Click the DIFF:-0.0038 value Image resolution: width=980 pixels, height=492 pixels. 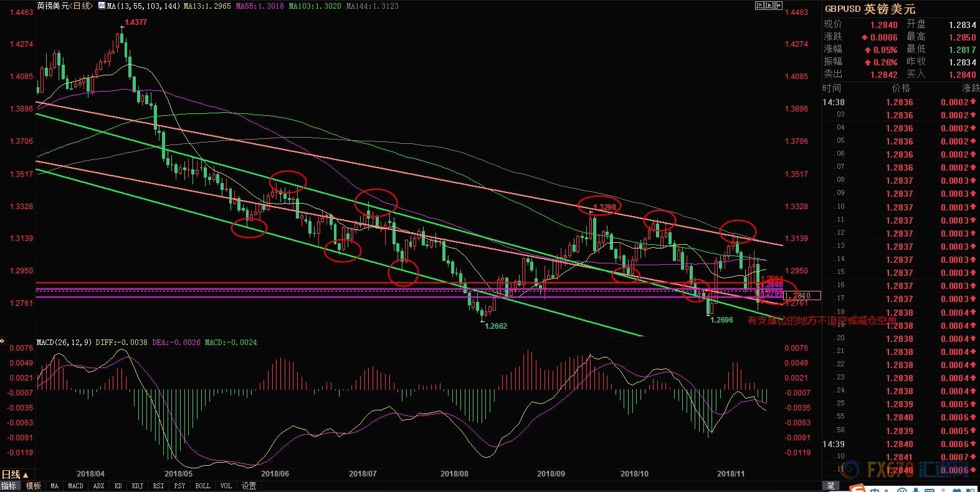point(121,343)
